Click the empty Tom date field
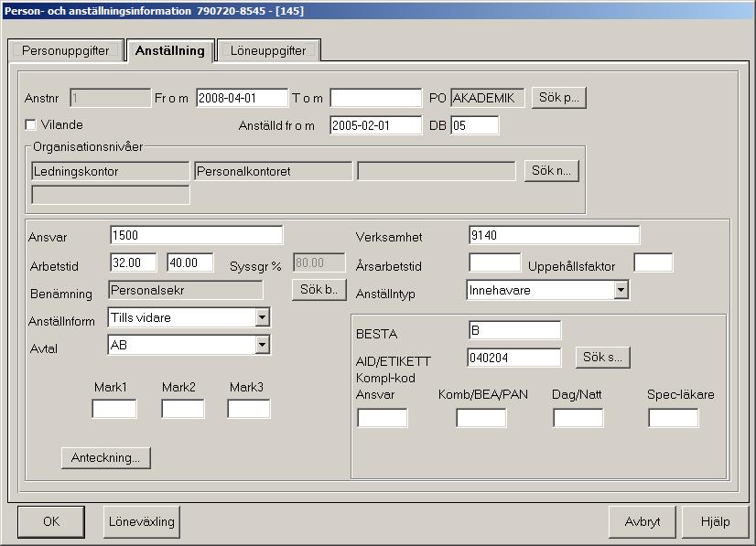This screenshot has width=756, height=546. coord(375,98)
